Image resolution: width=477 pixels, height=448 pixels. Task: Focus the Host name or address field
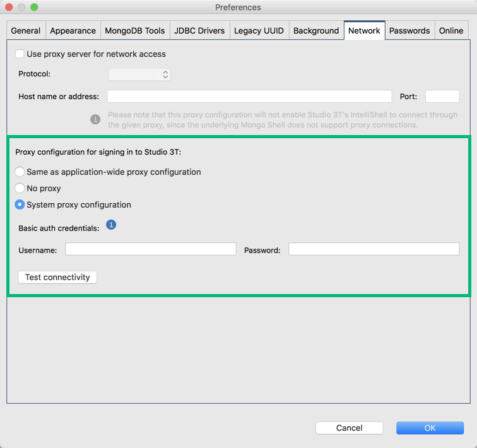pyautogui.click(x=249, y=97)
